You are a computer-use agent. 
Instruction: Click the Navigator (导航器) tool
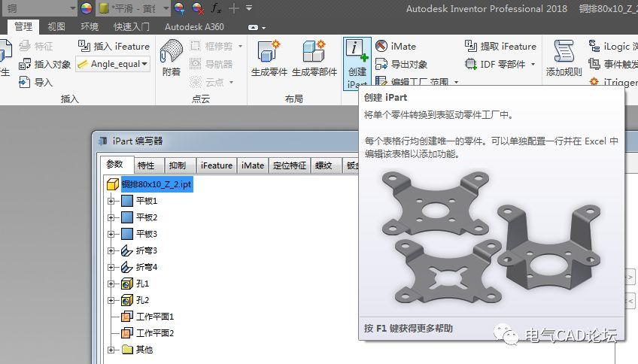pos(211,64)
